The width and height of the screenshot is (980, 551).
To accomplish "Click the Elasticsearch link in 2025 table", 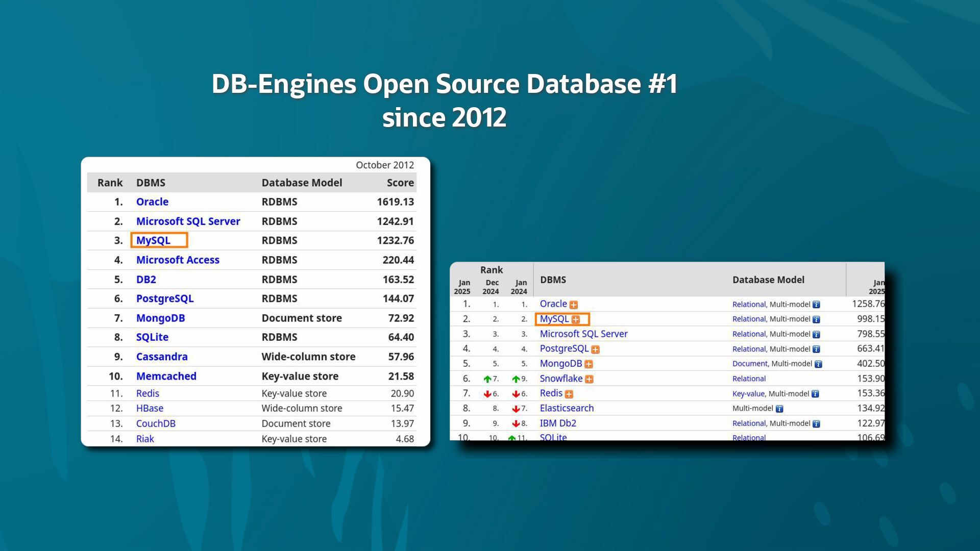I will tap(567, 408).
